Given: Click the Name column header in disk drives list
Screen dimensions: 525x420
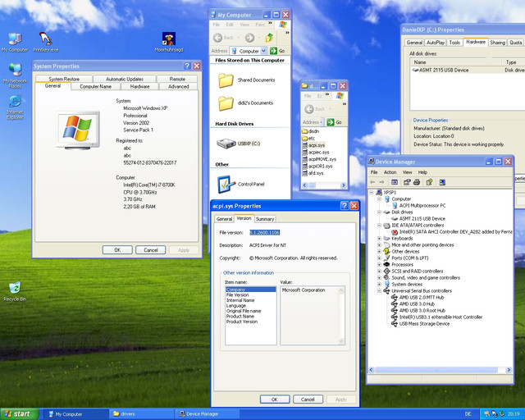Looking at the screenshot, I should 456,62.
